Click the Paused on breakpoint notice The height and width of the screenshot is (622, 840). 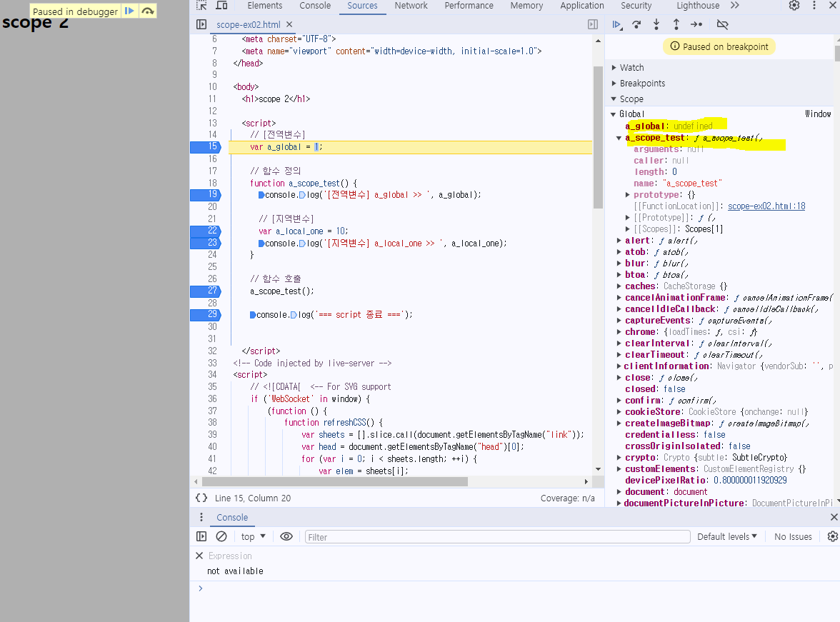719,46
